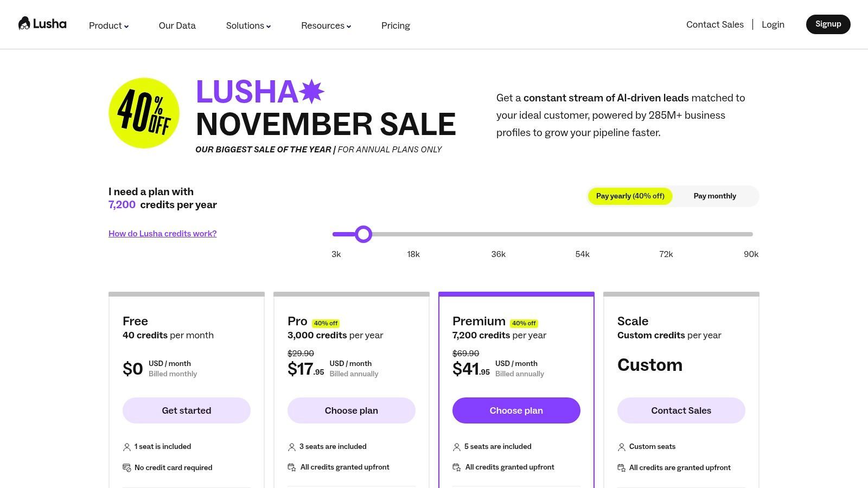Screen dimensions: 868x488
Task: Click the purple starburst next to LUSHA
Action: click(311, 92)
